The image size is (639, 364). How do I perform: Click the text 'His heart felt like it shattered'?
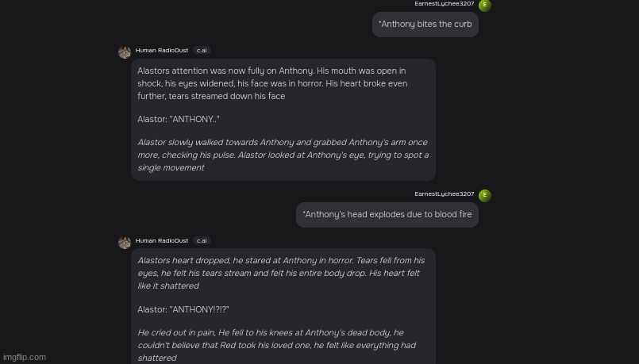[x=279, y=279]
